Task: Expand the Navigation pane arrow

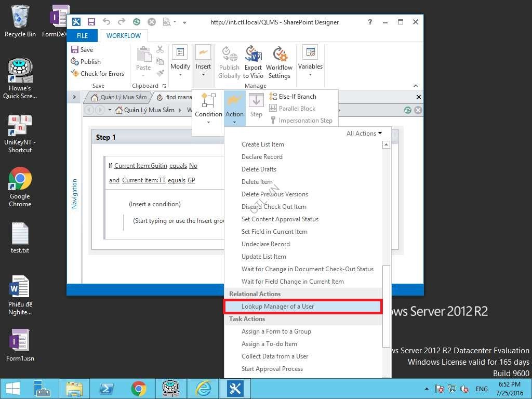Action: [x=74, y=97]
